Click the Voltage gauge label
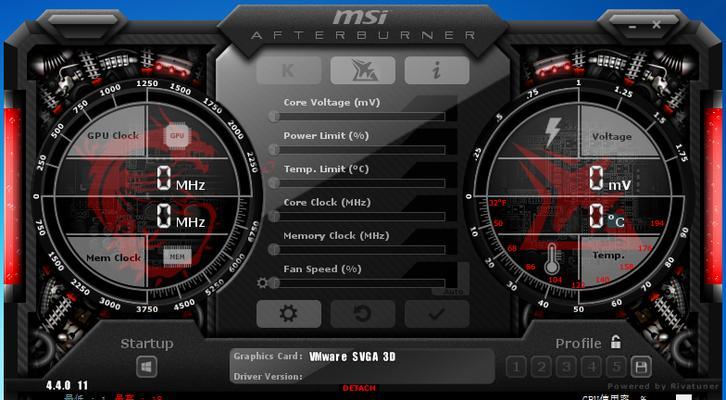Viewport: 726px width, 400px height. pyautogui.click(x=612, y=137)
